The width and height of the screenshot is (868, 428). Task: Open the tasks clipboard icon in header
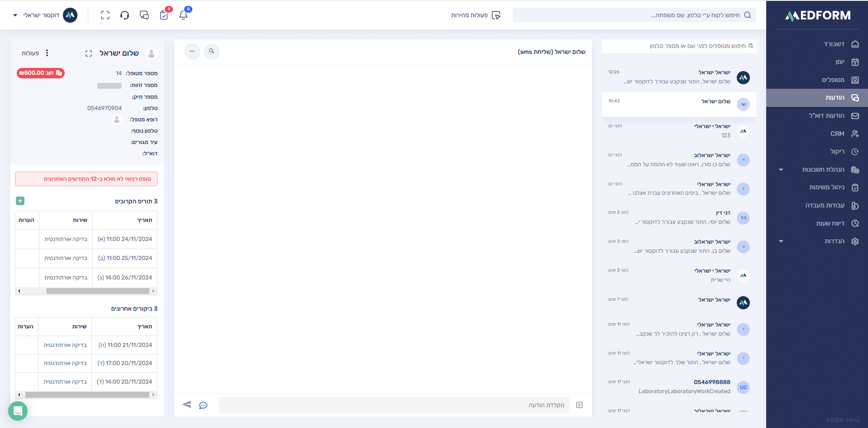(164, 15)
